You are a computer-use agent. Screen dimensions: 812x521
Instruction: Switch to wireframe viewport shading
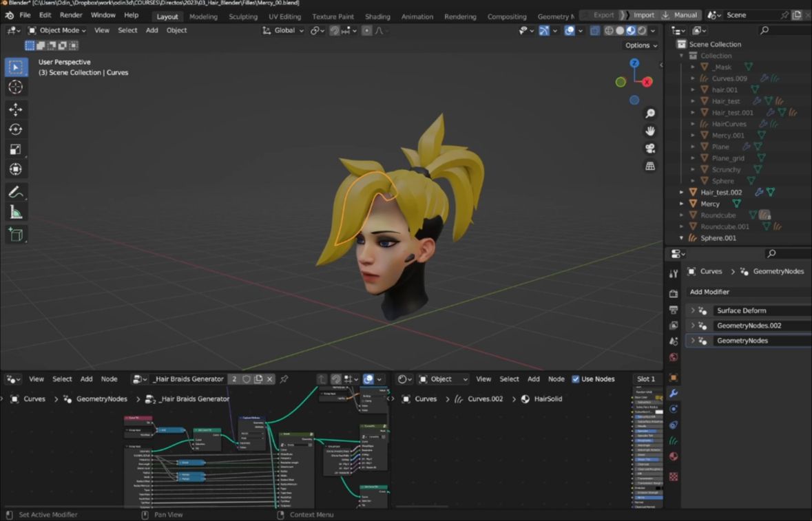[609, 30]
